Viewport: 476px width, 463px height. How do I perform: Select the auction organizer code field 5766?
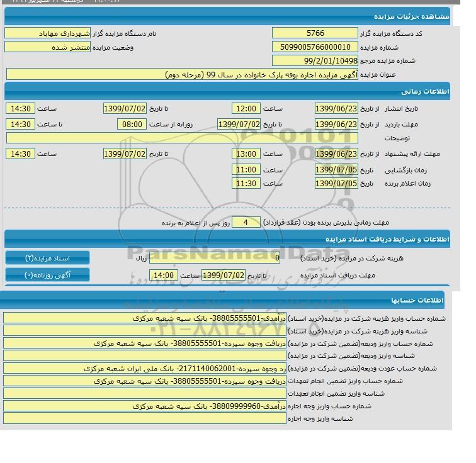tap(315, 33)
